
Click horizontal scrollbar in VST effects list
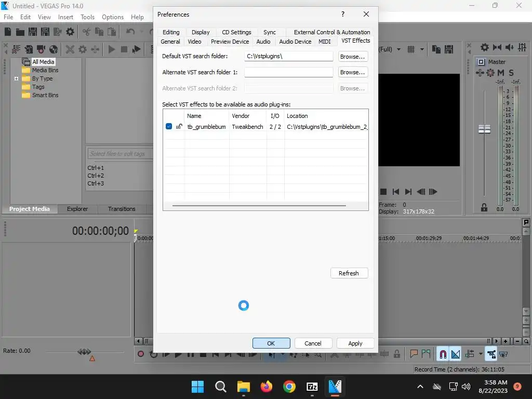pos(259,206)
